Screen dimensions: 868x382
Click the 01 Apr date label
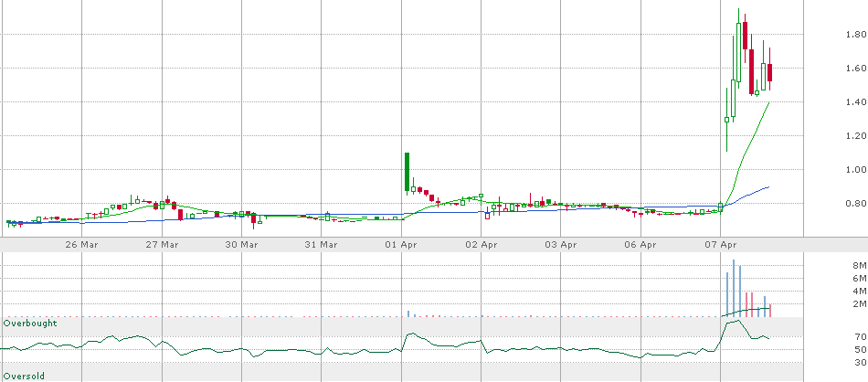click(401, 244)
